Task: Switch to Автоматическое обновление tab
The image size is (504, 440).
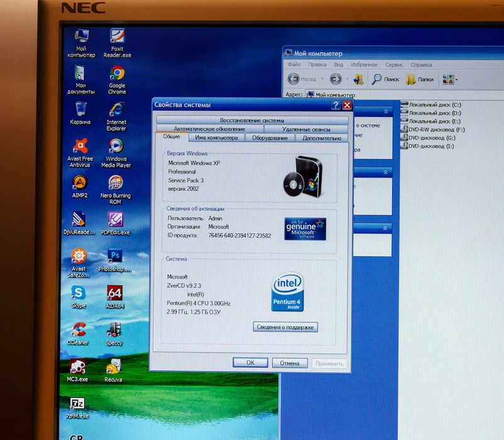Action: click(x=210, y=128)
